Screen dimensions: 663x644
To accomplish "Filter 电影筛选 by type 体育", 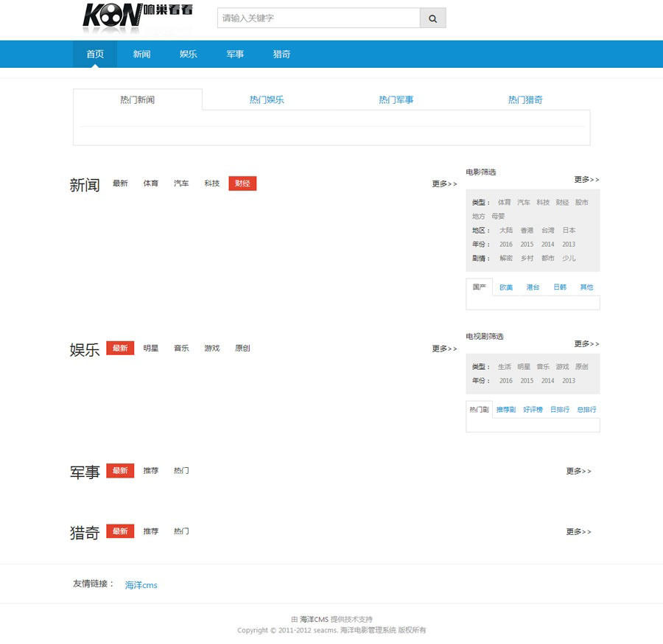I will click(504, 203).
